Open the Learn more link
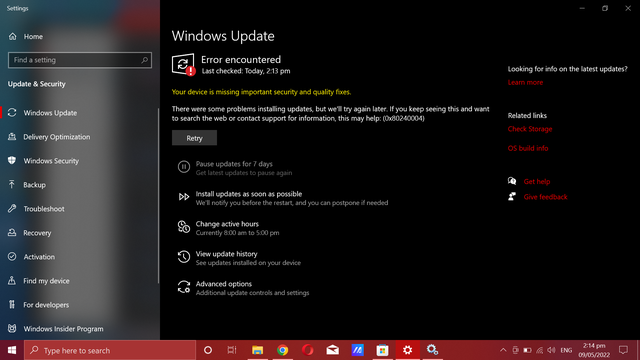Viewport: 640px width, 360px height. [525, 82]
